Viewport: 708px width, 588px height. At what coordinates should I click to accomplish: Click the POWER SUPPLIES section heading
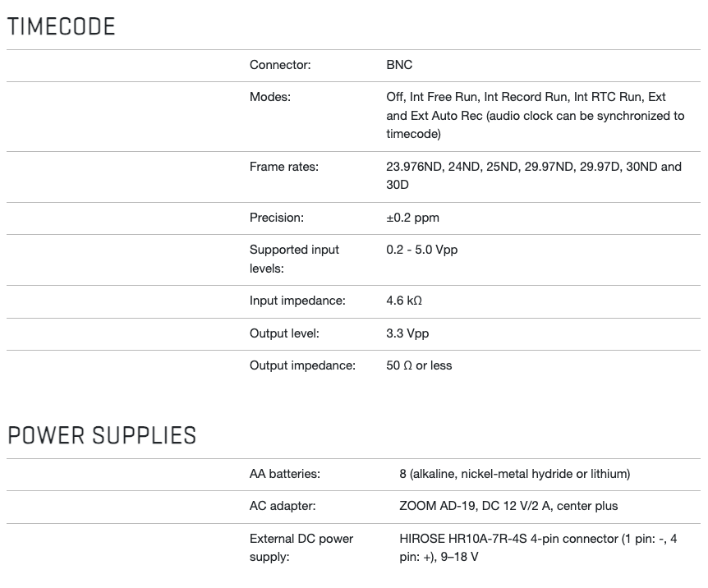point(102,436)
